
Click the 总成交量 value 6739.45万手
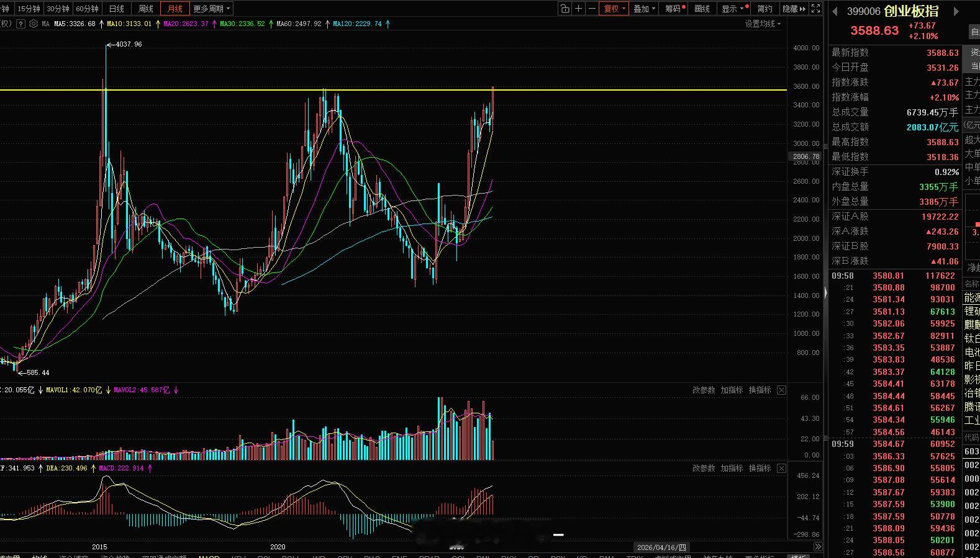[x=932, y=112]
